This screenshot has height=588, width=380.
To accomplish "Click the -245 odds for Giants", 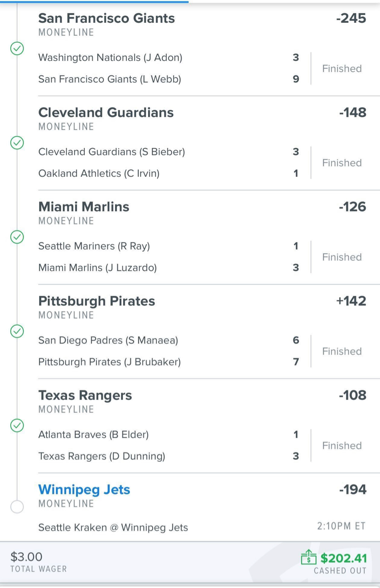I will [351, 18].
